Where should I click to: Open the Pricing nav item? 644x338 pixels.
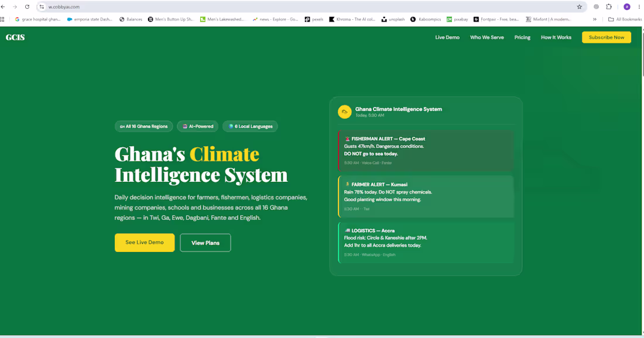point(522,37)
